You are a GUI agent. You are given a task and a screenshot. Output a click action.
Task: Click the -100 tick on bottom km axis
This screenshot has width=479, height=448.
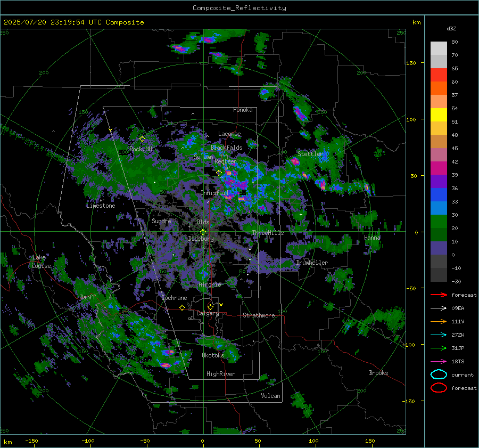pyautogui.click(x=88, y=441)
